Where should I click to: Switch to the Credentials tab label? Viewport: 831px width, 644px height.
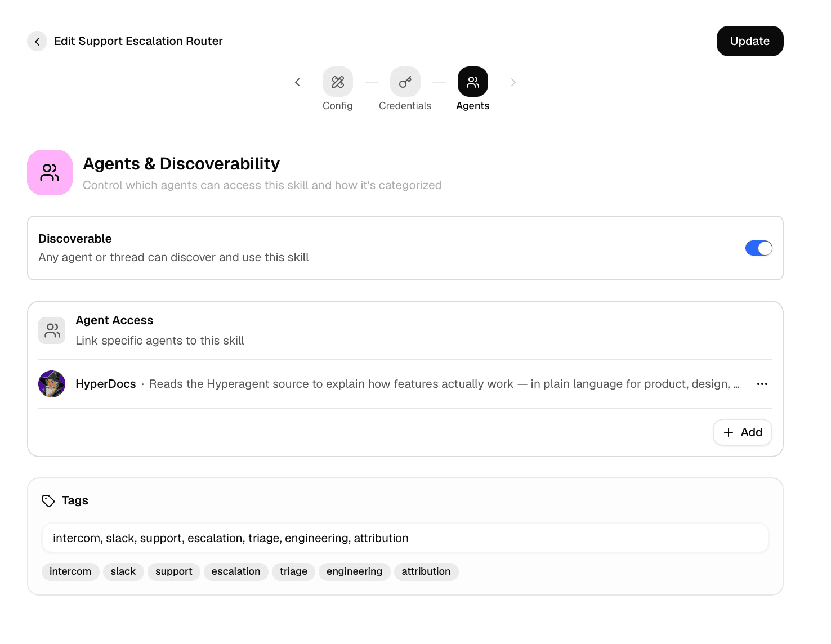pos(405,106)
